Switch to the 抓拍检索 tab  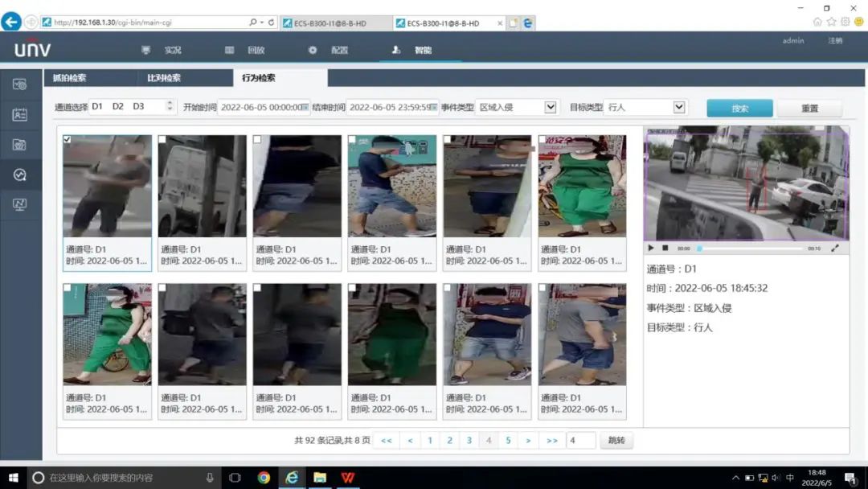coord(70,78)
